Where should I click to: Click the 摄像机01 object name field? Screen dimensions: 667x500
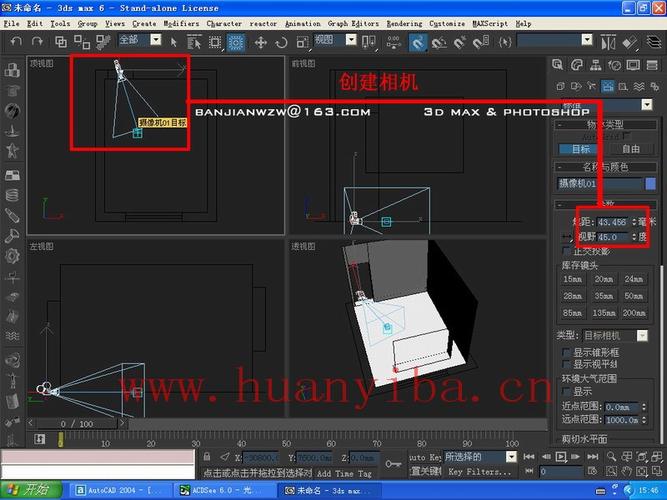click(600, 183)
